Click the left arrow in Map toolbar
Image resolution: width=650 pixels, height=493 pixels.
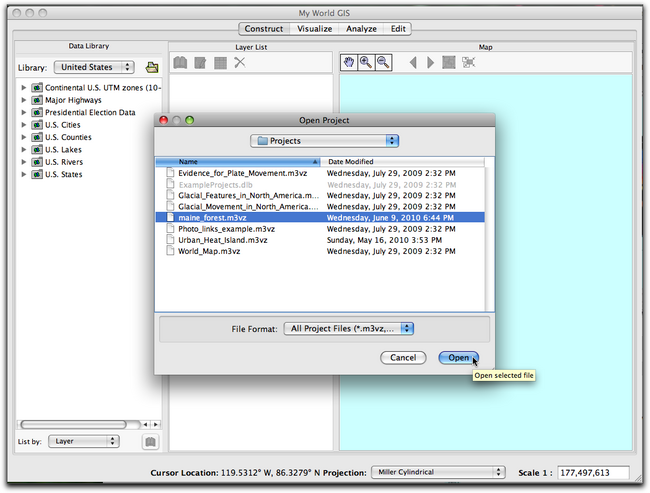(x=413, y=63)
